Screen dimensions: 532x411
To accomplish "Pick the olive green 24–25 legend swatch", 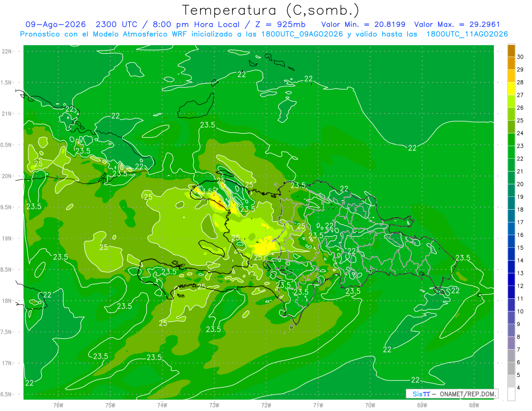I will click(x=511, y=127).
